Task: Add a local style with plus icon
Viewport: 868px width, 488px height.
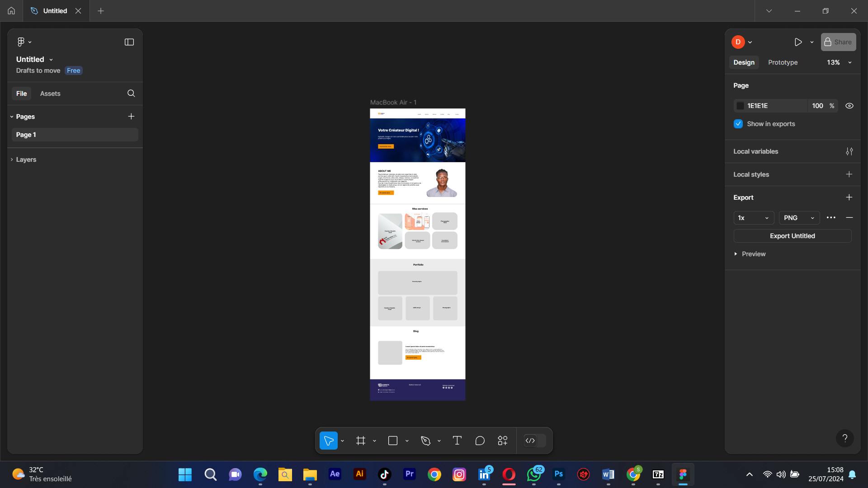Action: point(849,174)
